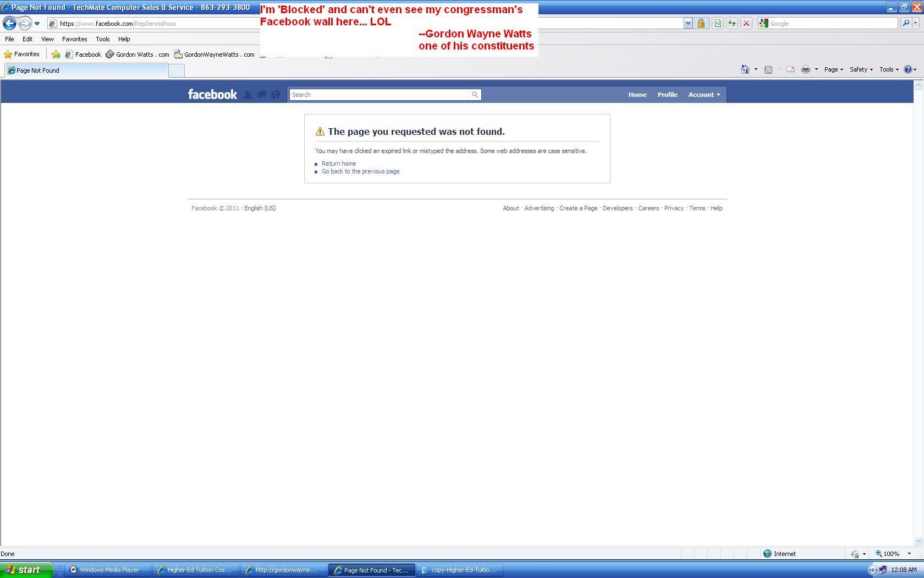Switch to Windows Media Player taskbar item
This screenshot has height=578, width=924.
click(x=108, y=570)
